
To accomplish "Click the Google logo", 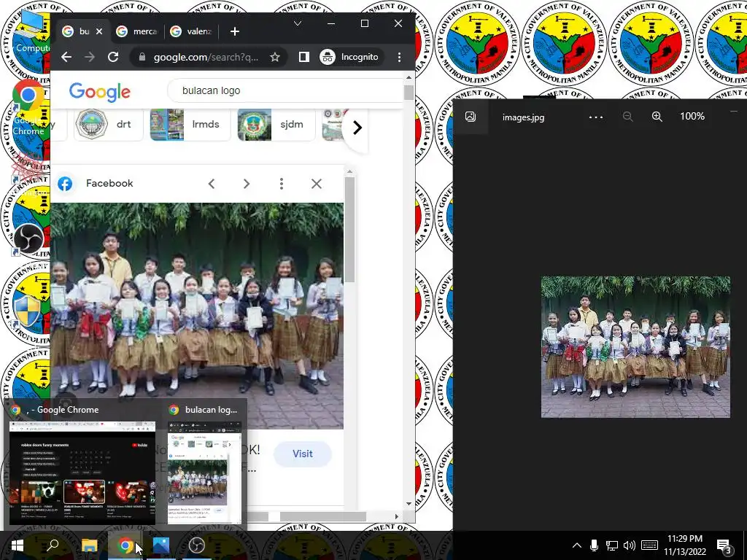I will (99, 91).
